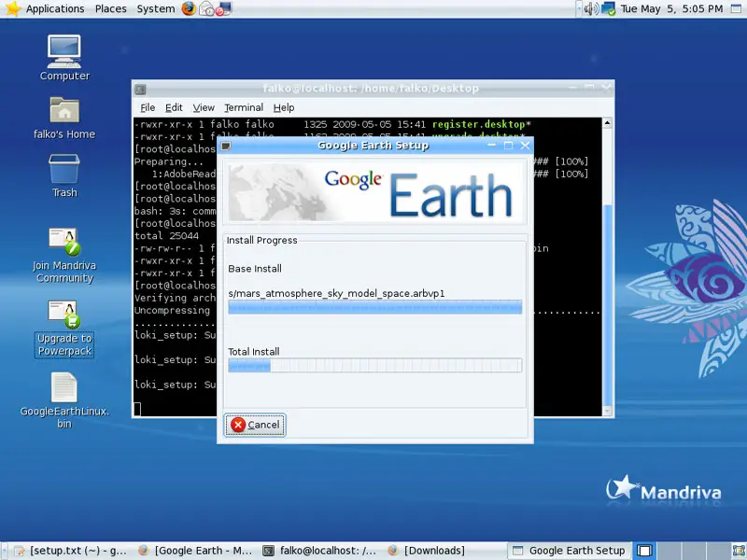Screen dimensions: 747x560
Task: Switch to Google Earth Mozilla taskbar window
Action: click(195, 551)
